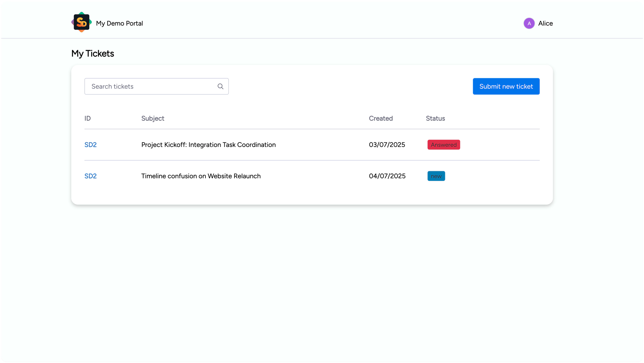
Task: Sort by the Created column header
Action: pos(380,118)
